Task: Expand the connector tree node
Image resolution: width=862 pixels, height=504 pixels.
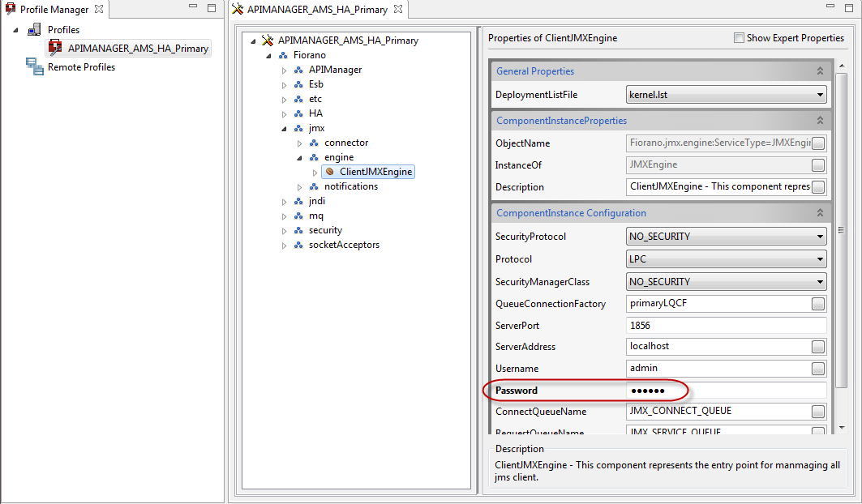Action: (x=299, y=143)
